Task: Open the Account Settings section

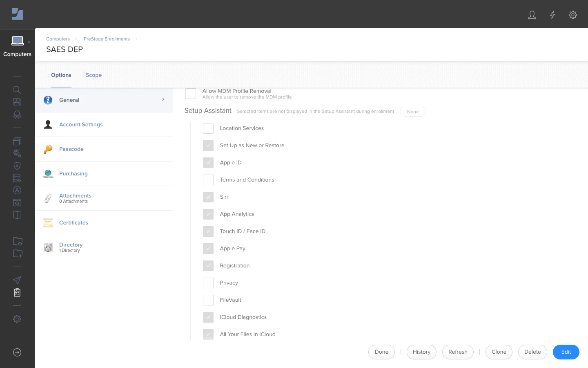Action: pyautogui.click(x=104, y=125)
